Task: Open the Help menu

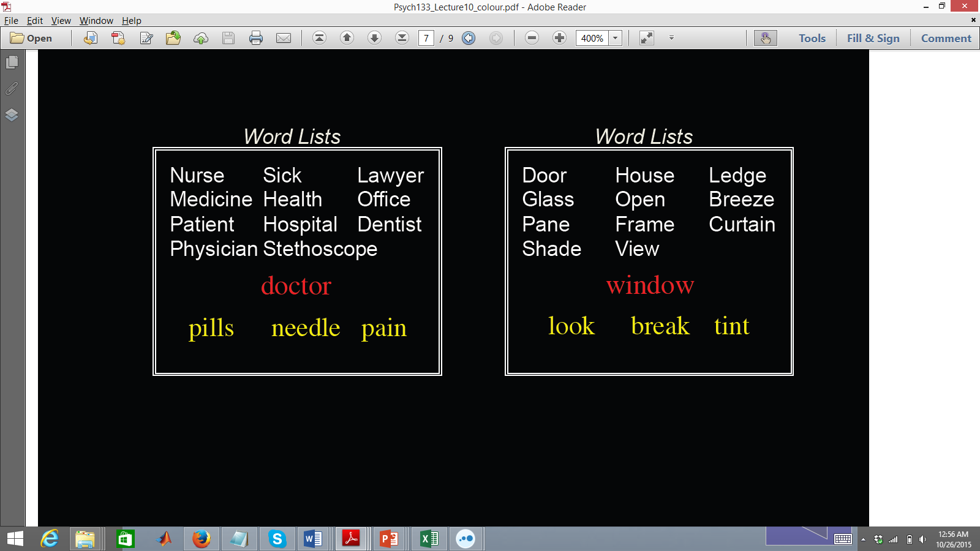Action: 132,20
